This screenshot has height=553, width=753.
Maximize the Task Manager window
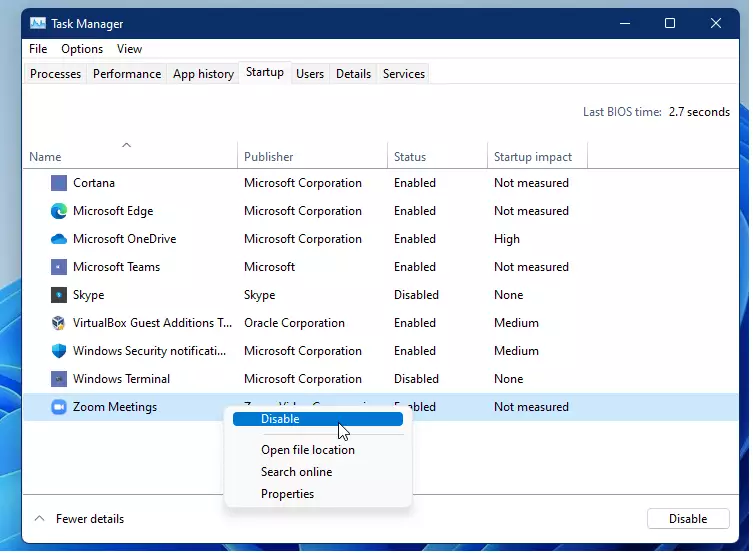click(670, 23)
